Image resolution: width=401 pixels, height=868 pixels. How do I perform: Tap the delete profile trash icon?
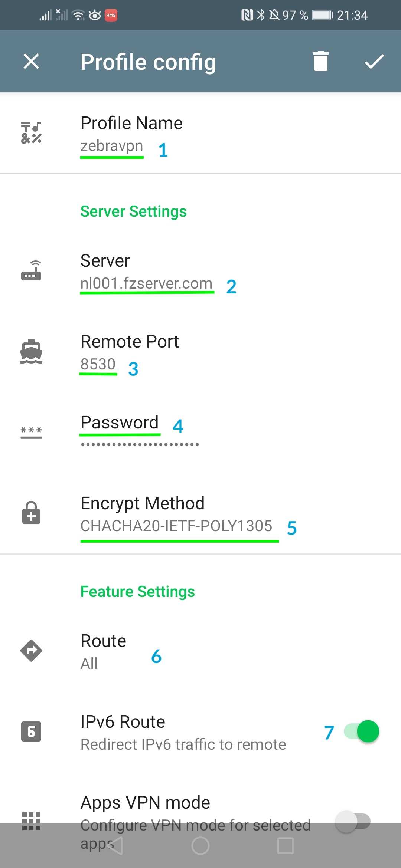[320, 61]
